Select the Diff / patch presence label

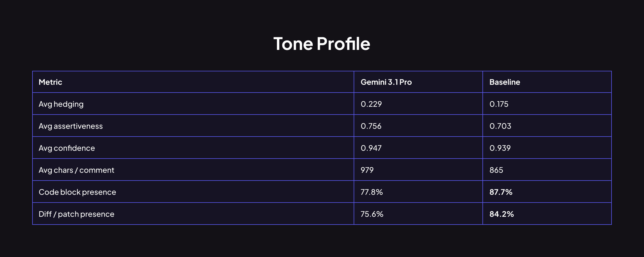coord(76,214)
